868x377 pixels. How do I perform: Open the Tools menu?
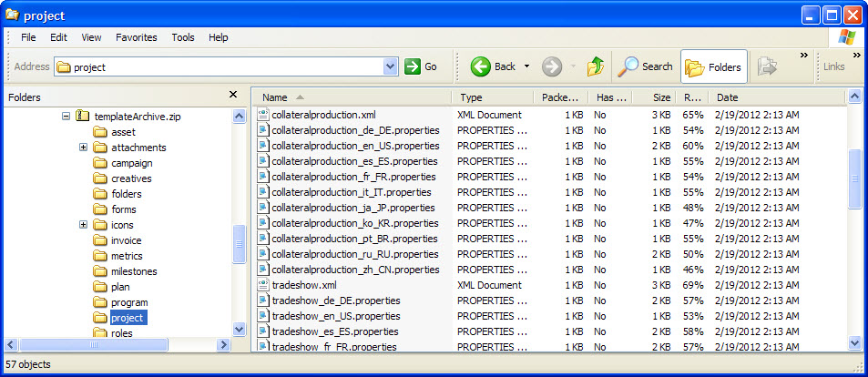click(183, 37)
